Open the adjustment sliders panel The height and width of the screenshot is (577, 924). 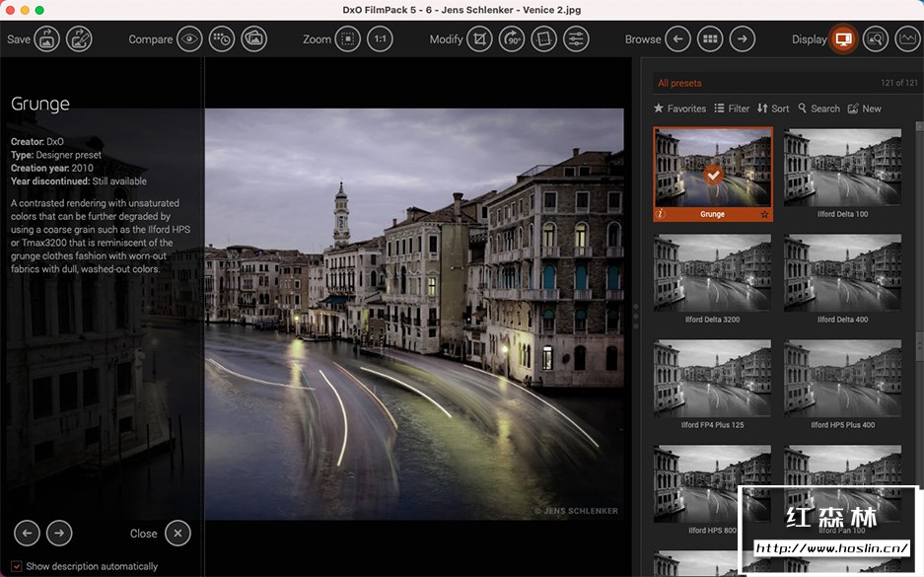coord(576,39)
